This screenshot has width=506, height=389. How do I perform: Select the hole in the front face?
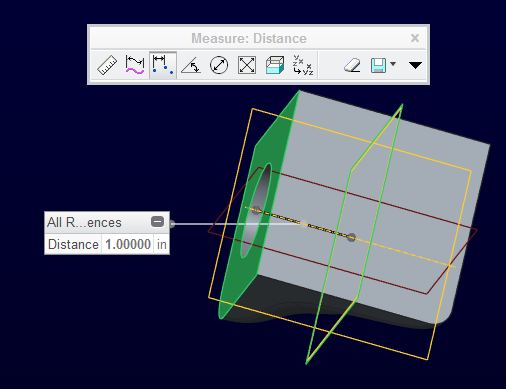tap(255, 210)
